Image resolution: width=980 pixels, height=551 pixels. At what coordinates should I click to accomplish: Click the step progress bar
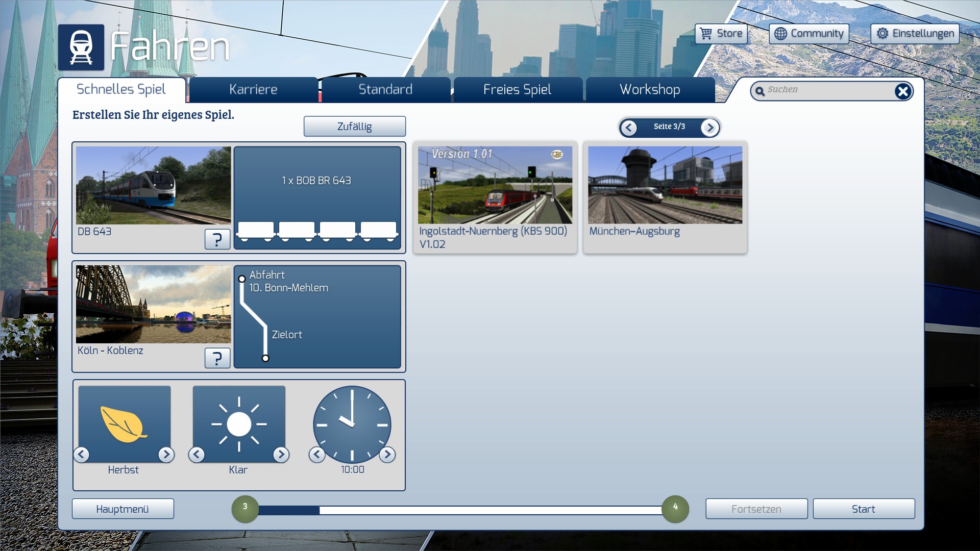tap(459, 510)
